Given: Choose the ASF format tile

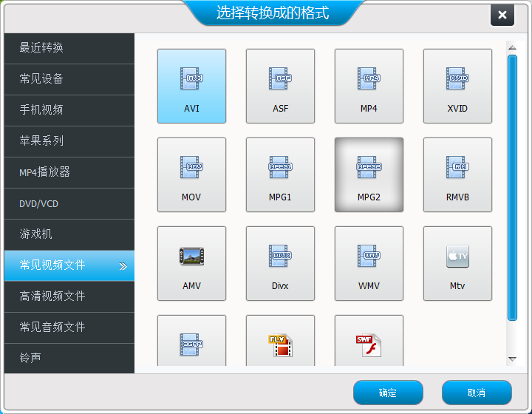Looking at the screenshot, I should (x=280, y=86).
